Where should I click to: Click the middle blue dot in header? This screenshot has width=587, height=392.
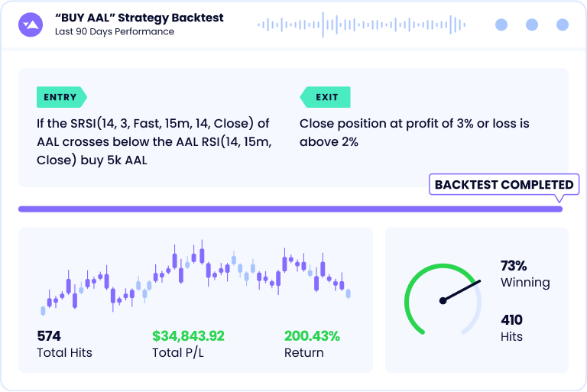tap(532, 24)
